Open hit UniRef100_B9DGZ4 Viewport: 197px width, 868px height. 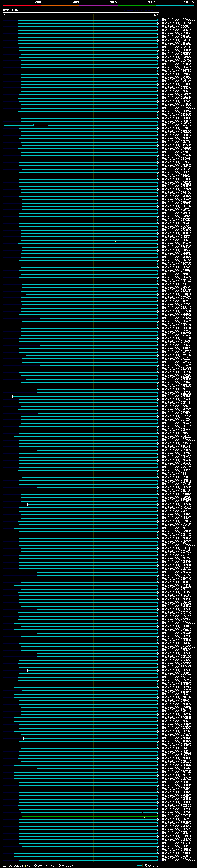177,30
